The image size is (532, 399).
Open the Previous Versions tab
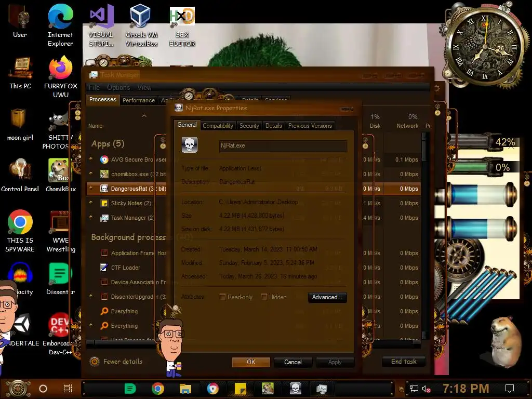(310, 126)
